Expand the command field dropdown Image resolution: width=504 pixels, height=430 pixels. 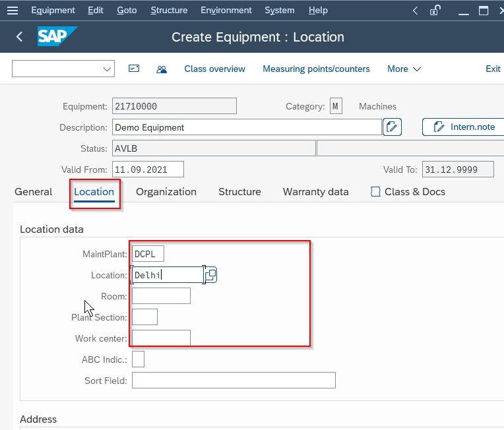point(107,69)
